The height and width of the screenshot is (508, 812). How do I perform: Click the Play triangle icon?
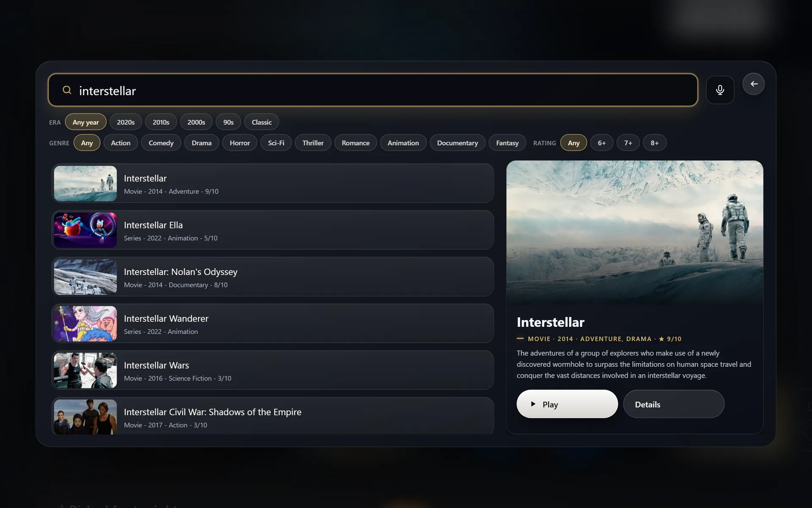533,404
